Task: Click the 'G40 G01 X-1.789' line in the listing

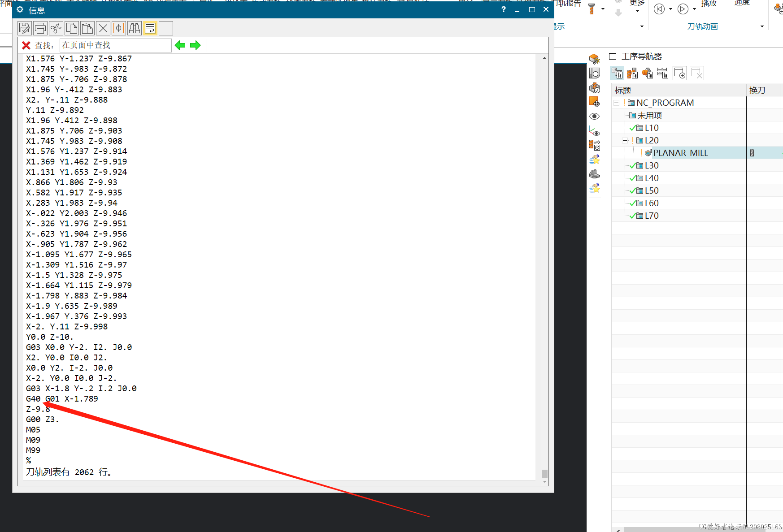Action: pyautogui.click(x=62, y=399)
